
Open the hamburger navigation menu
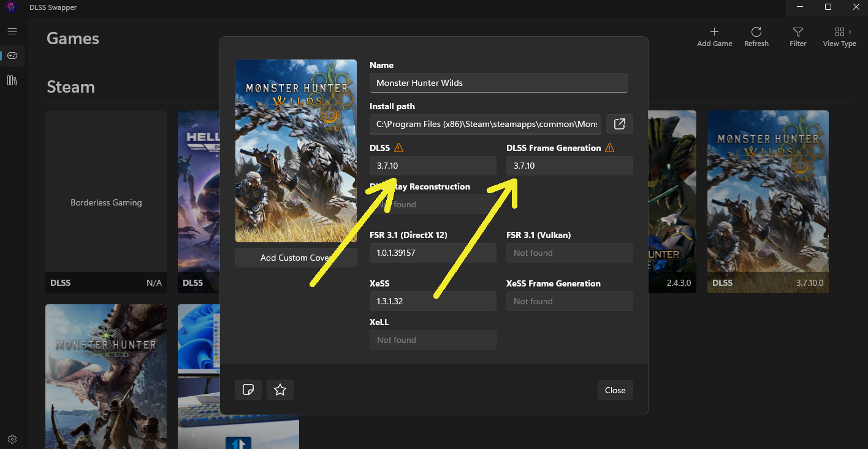pos(12,31)
